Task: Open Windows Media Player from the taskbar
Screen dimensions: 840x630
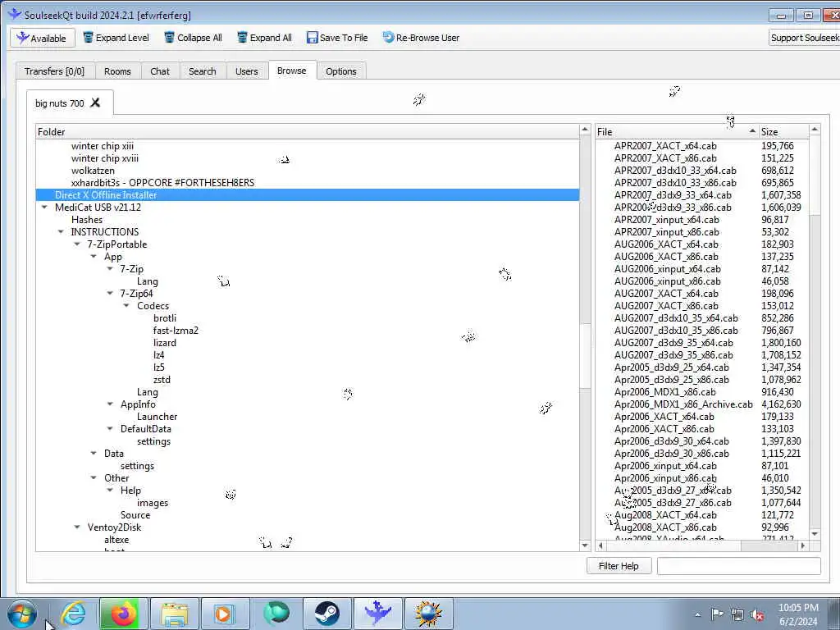Action: coord(225,614)
